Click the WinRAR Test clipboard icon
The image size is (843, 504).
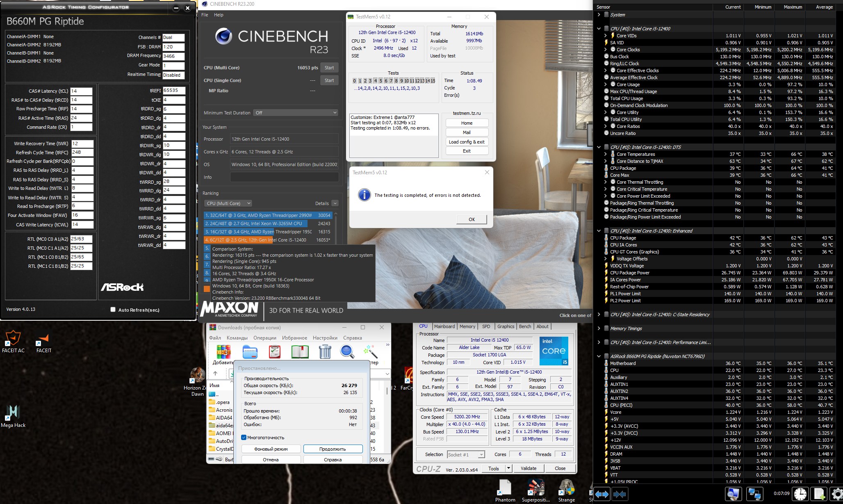(x=275, y=352)
